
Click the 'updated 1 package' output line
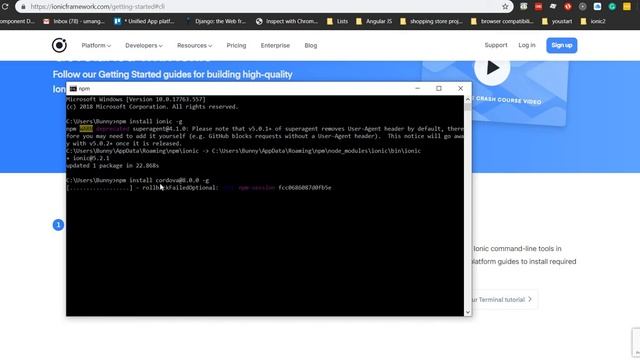click(x=113, y=166)
